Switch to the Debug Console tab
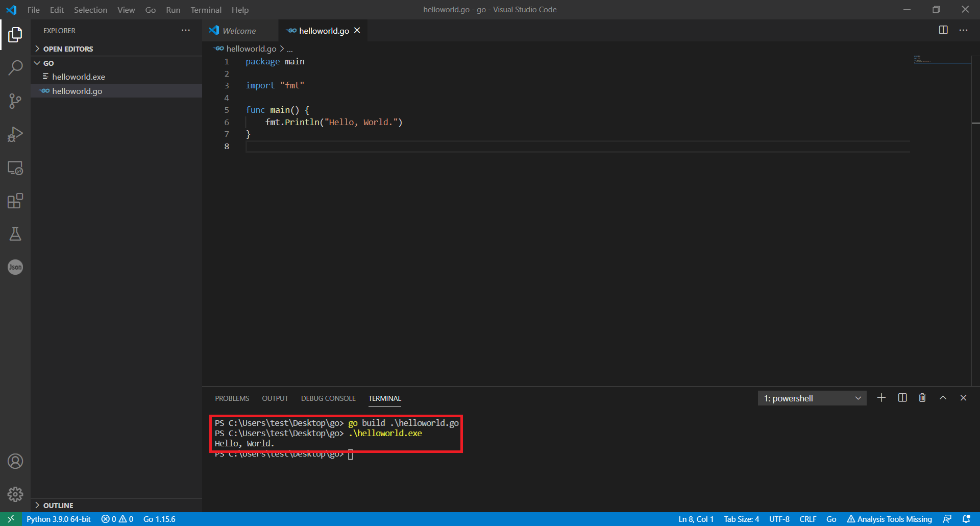Image resolution: width=980 pixels, height=526 pixels. (328, 398)
